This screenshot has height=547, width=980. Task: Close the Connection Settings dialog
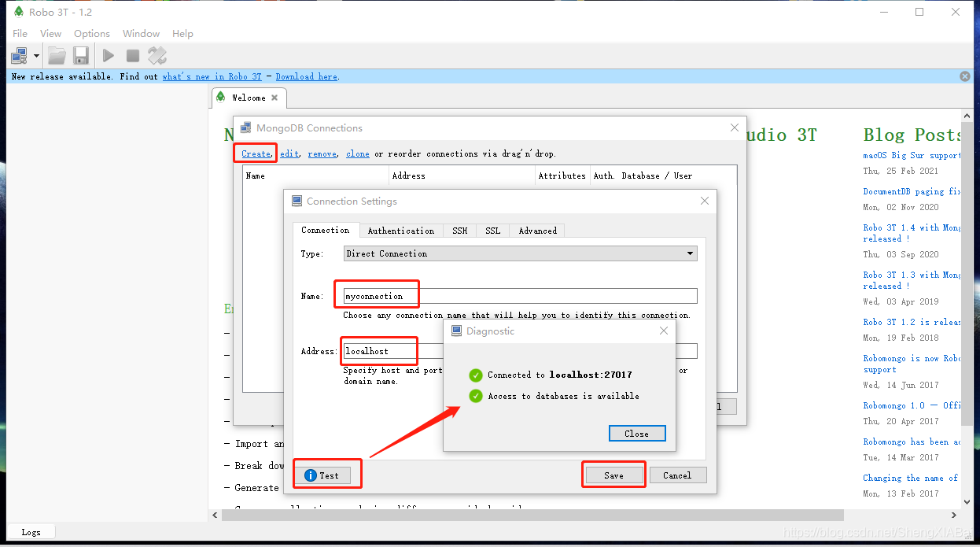click(x=705, y=201)
